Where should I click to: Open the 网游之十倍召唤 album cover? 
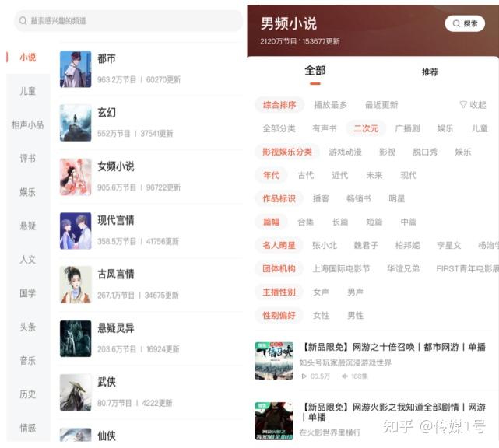tap(274, 361)
